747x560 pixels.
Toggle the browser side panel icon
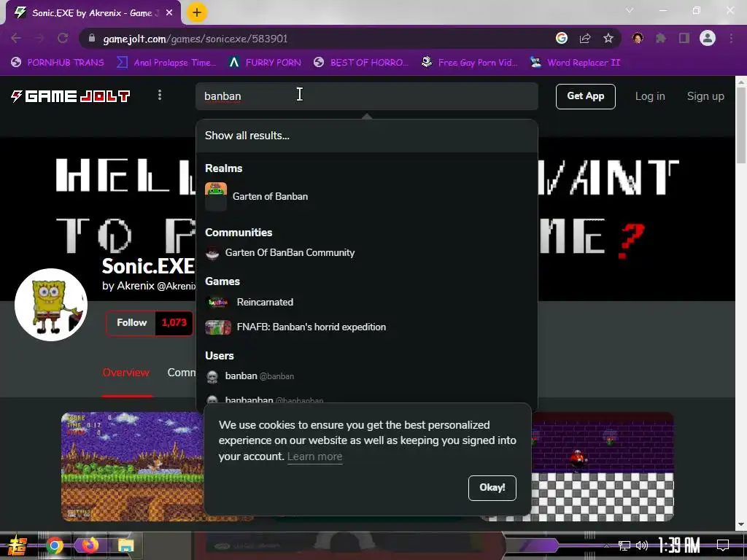pyautogui.click(x=684, y=38)
